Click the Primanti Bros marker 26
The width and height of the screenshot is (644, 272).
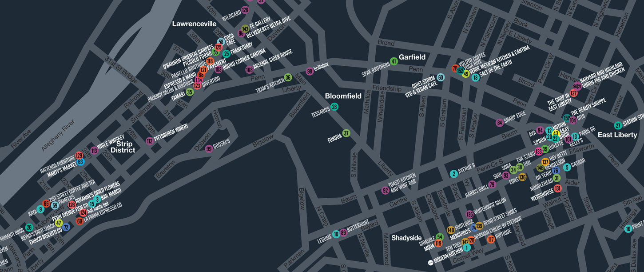(x=29, y=228)
